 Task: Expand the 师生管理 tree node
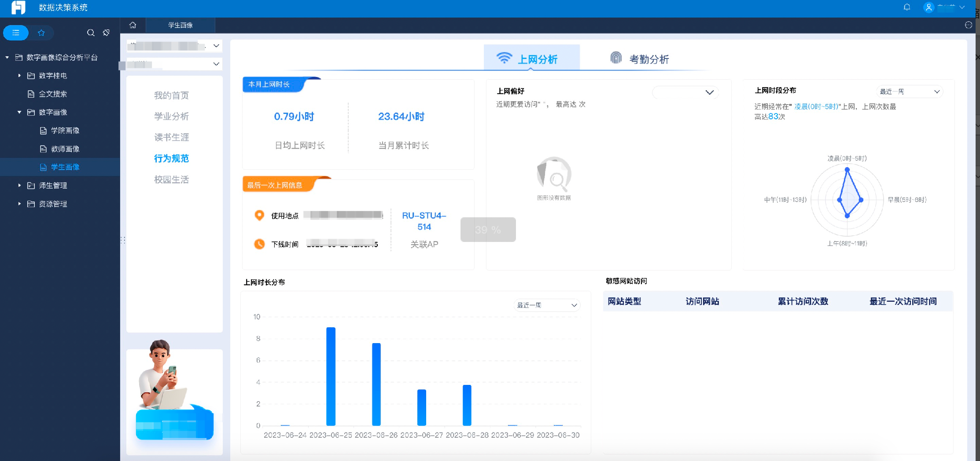19,186
